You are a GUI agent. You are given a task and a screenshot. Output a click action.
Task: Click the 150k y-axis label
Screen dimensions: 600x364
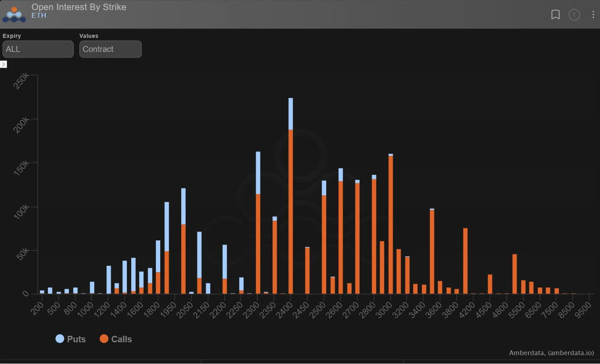[x=21, y=168]
